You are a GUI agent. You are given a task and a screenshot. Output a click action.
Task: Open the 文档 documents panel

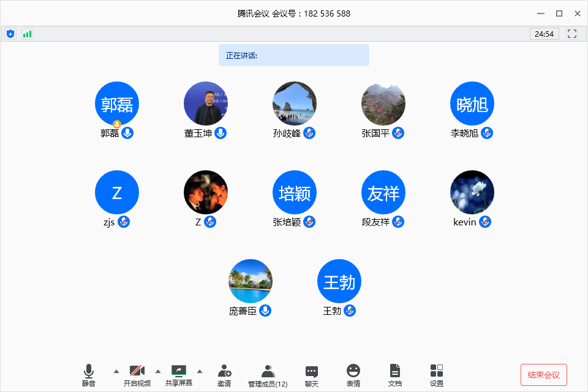coord(395,375)
